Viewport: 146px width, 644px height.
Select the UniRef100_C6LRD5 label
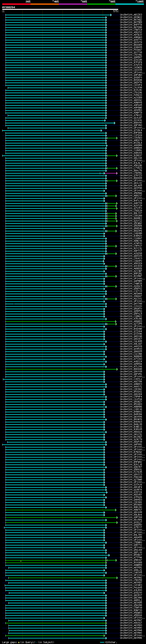click(131, 341)
